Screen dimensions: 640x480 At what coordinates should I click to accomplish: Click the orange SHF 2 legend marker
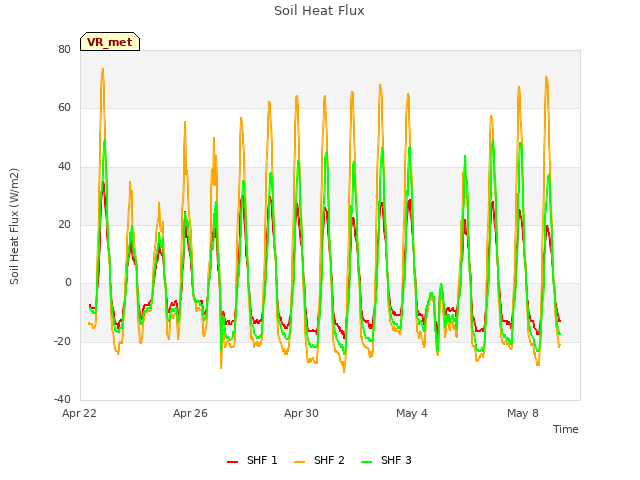click(299, 462)
